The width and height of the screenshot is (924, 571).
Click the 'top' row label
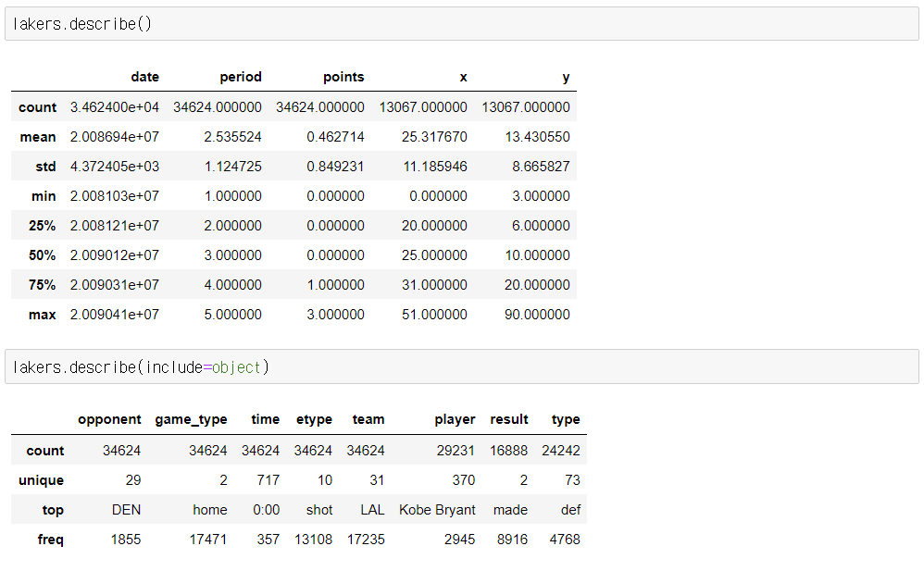click(53, 510)
